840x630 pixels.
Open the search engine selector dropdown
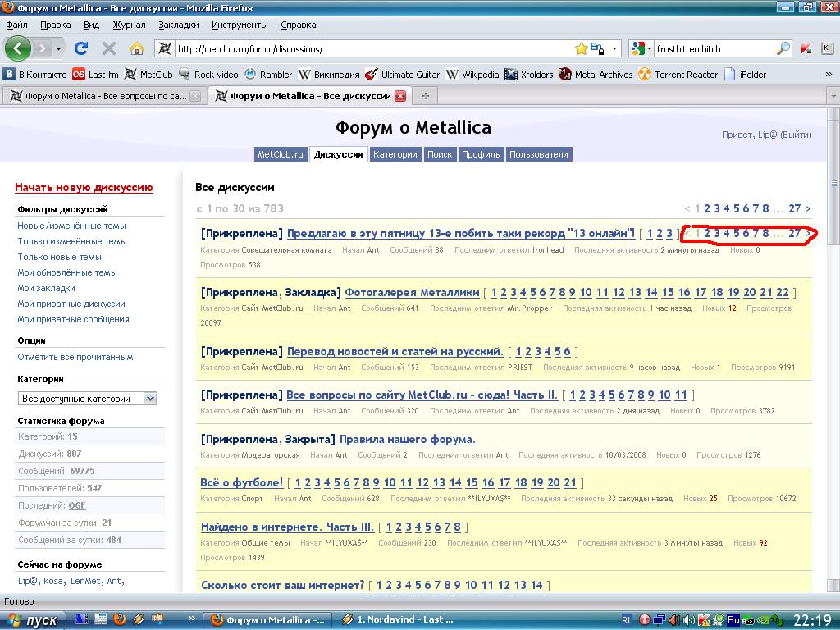[x=641, y=48]
